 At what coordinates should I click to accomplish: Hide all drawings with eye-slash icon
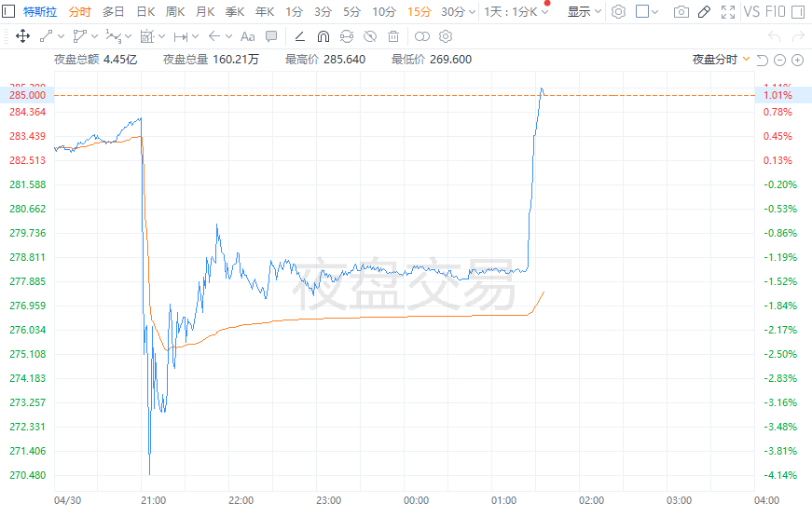click(370, 36)
